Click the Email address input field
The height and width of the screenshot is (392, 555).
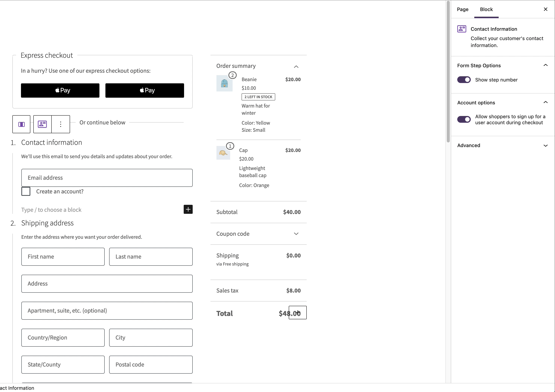pyautogui.click(x=107, y=178)
